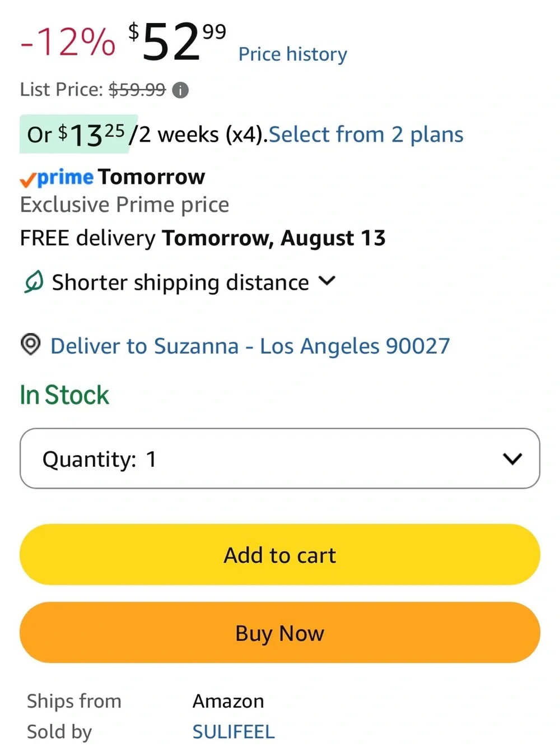Image resolution: width=560 pixels, height=747 pixels.
Task: Open Deliver to Suzanna address link
Action: pyautogui.click(x=250, y=346)
